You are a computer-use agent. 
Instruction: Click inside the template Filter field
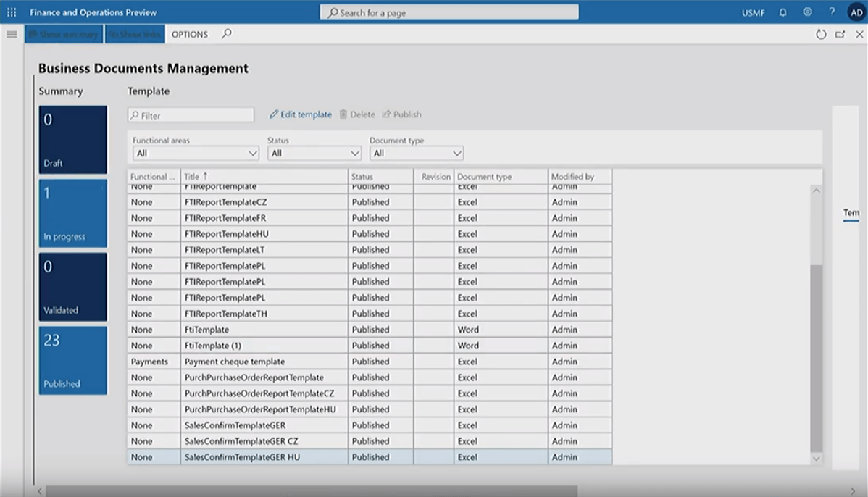point(190,114)
